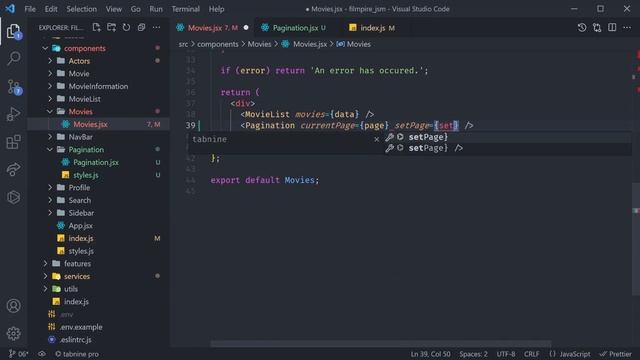Open the View menu
This screenshot has height=360, width=640.
[x=114, y=9]
